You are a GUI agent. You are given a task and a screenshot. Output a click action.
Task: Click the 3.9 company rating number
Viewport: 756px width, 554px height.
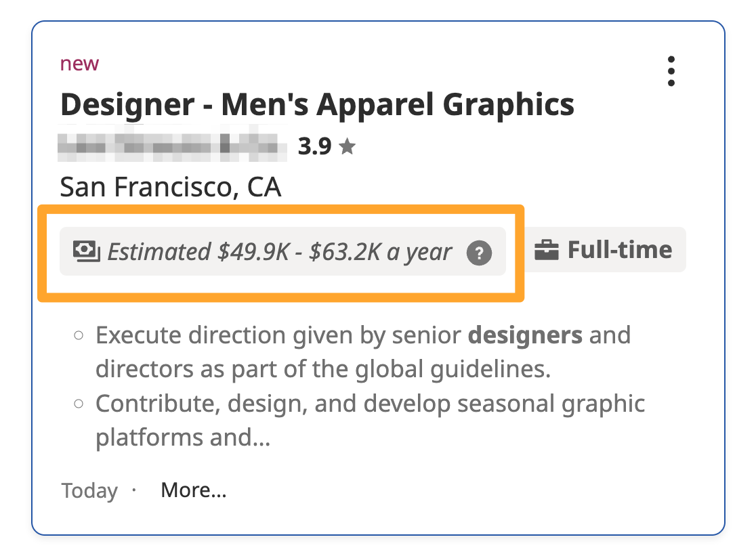(314, 146)
